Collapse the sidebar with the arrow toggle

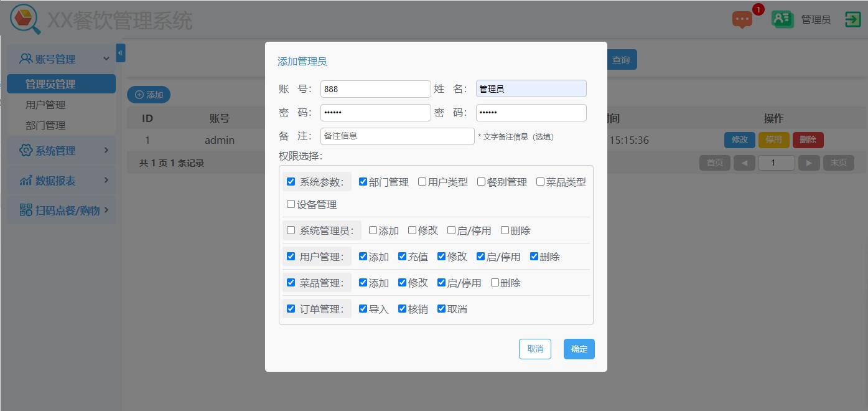[120, 53]
